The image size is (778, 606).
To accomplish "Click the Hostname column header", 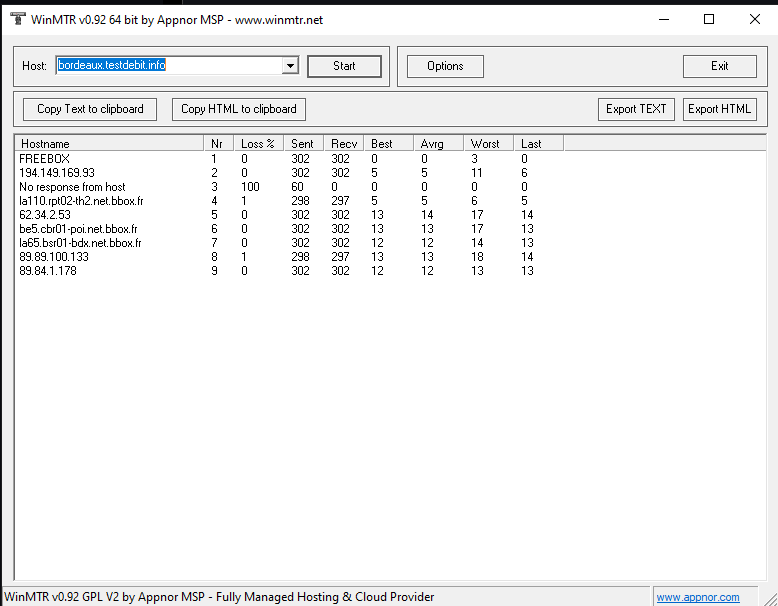I will [x=109, y=143].
